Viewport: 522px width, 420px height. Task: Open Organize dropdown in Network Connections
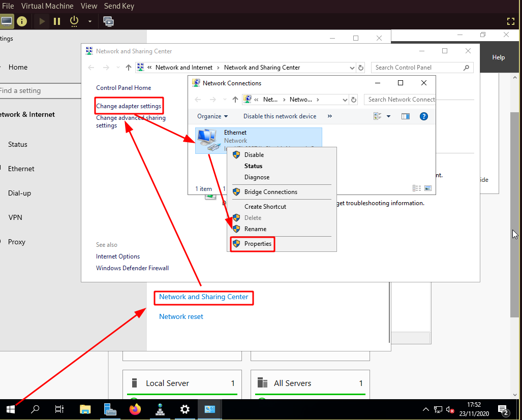[x=212, y=116]
